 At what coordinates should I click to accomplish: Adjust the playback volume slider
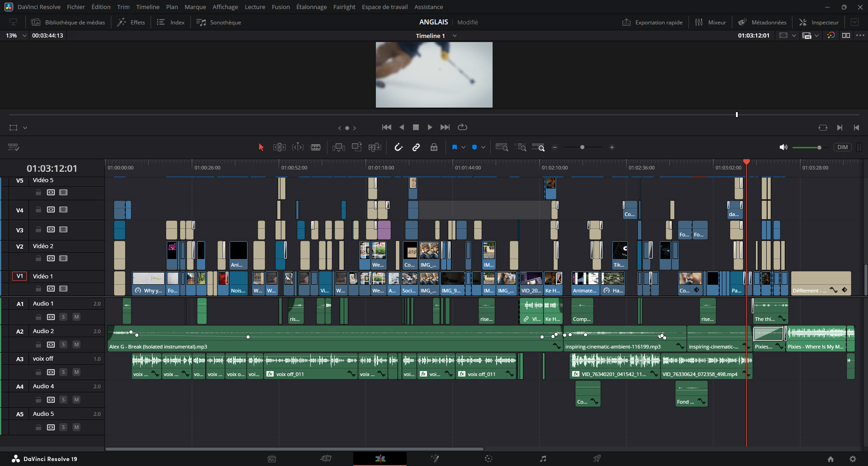click(x=819, y=147)
